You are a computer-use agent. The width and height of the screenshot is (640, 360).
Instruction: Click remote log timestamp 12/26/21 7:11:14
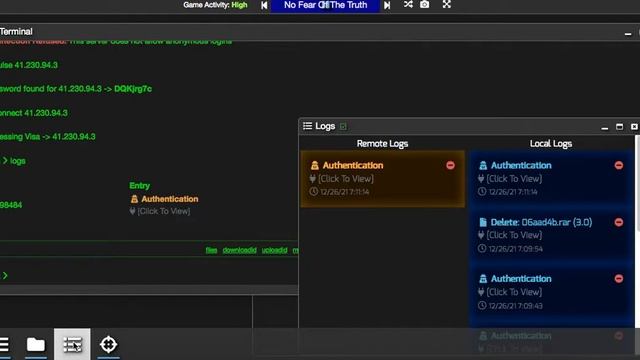point(344,192)
